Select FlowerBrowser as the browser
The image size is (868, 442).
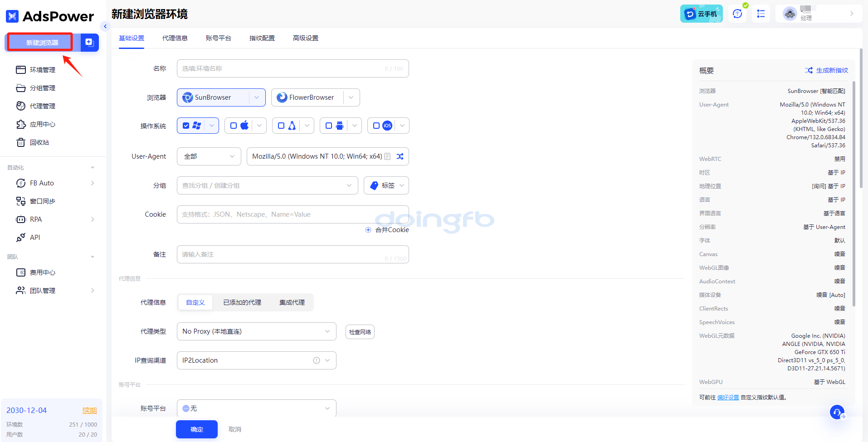(307, 97)
